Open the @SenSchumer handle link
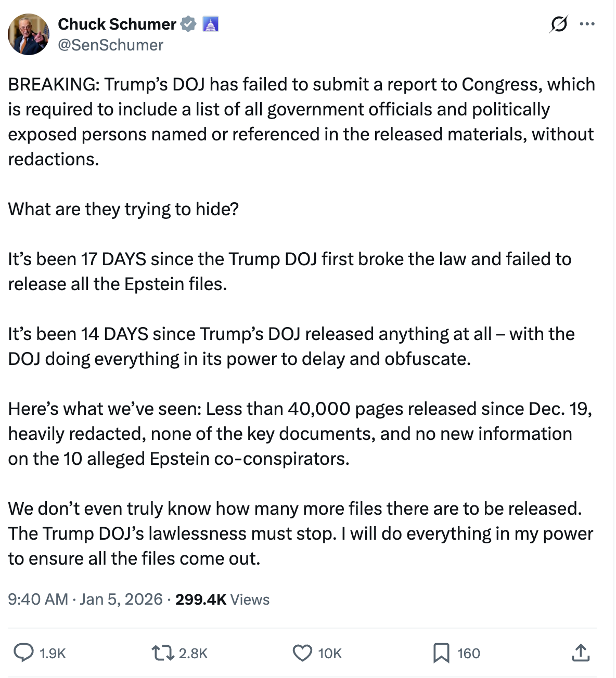 (x=110, y=45)
